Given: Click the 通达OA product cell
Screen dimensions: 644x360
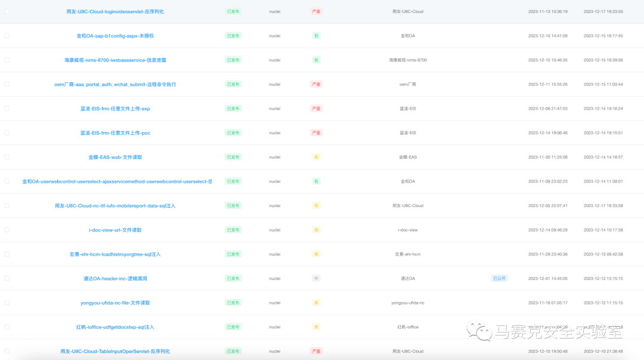Looking at the screenshot, I should [x=408, y=279].
